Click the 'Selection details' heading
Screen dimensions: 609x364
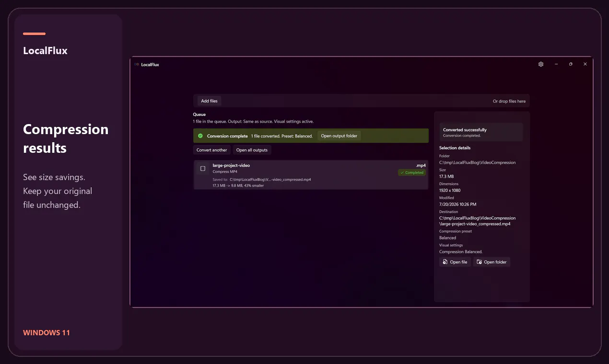tap(455, 148)
